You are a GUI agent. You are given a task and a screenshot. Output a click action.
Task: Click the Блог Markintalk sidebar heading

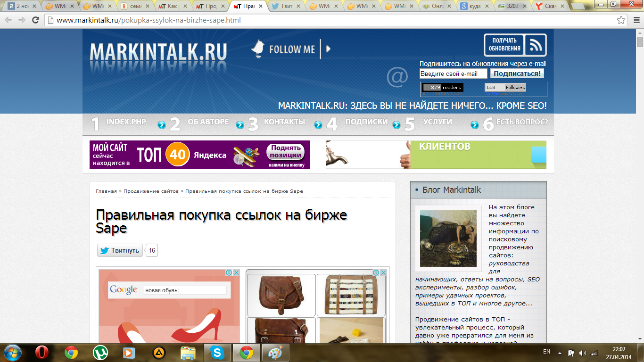point(452,190)
